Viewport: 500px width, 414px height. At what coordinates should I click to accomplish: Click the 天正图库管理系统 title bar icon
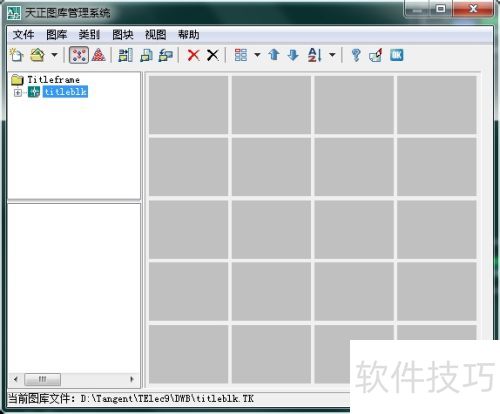click(14, 13)
